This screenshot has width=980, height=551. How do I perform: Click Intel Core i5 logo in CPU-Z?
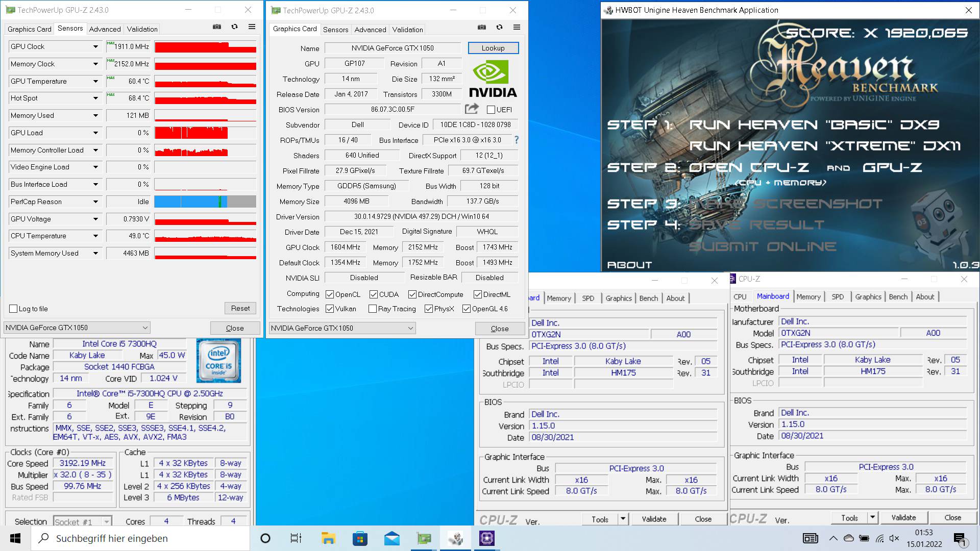(218, 360)
